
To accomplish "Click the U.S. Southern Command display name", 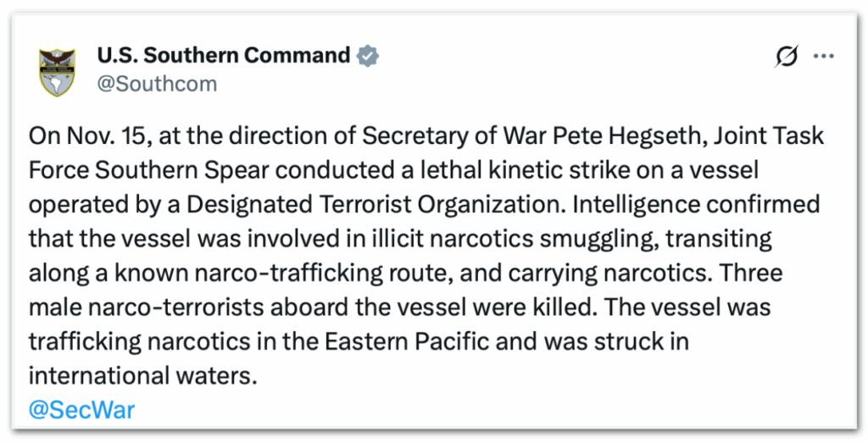I will click(223, 56).
